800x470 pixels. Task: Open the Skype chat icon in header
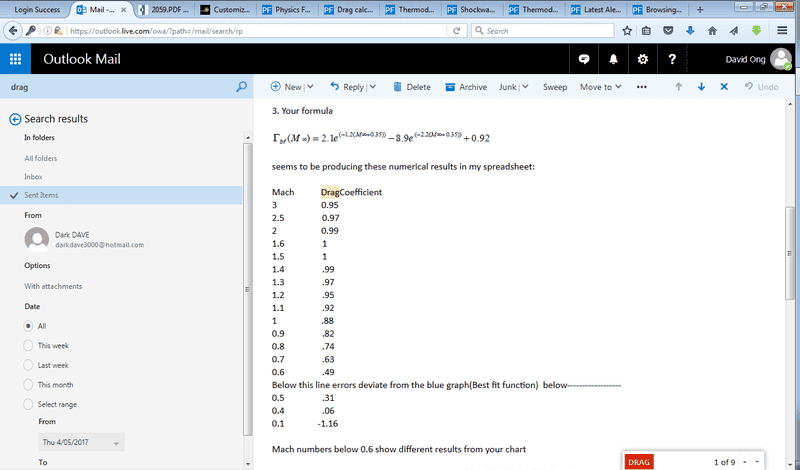coord(584,59)
